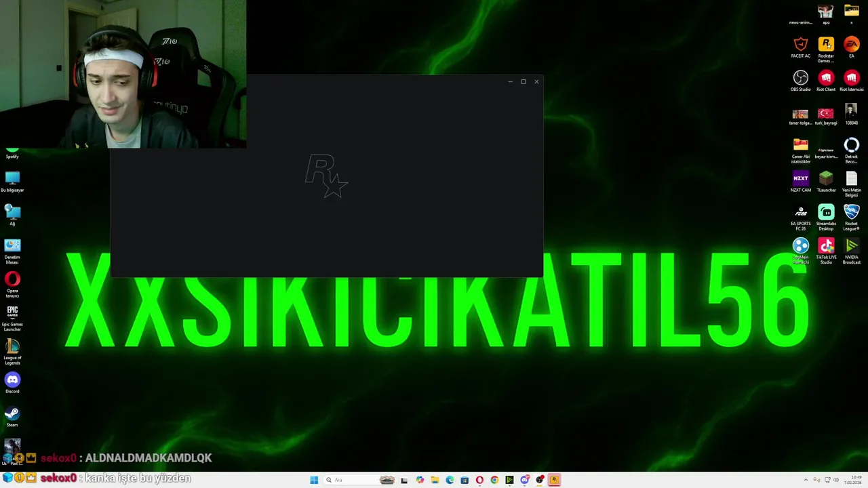Open the volume control in system tray
Viewport: 868px width, 488px height.
tap(835, 480)
